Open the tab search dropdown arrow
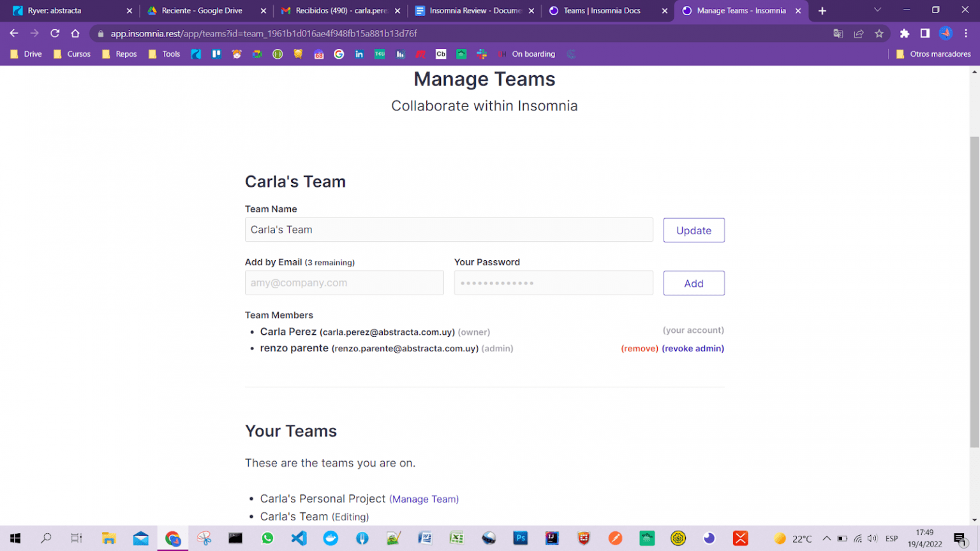This screenshot has height=551, width=980. (x=877, y=10)
